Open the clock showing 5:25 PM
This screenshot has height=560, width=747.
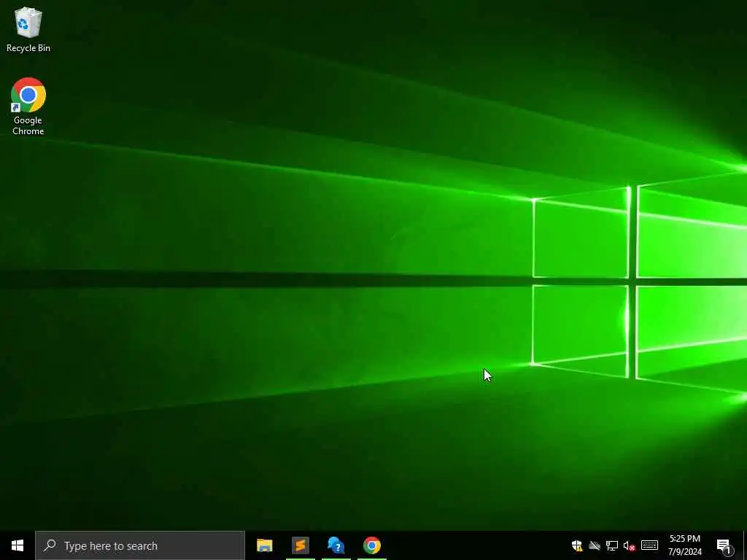point(684,545)
